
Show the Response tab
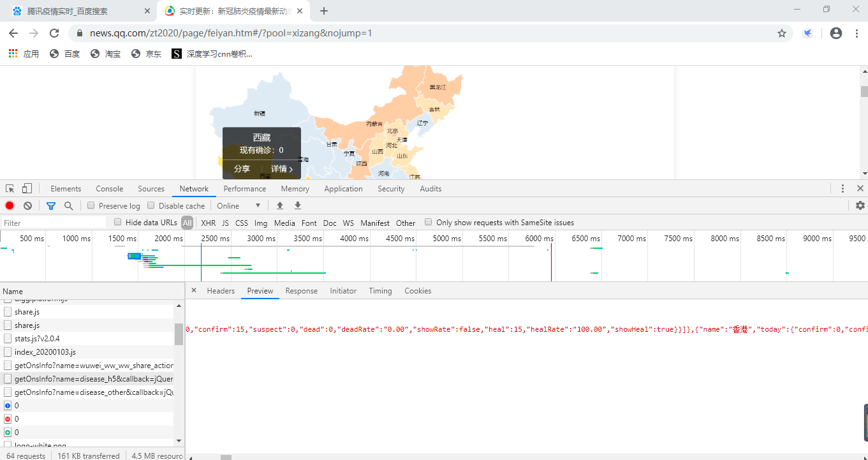point(301,291)
